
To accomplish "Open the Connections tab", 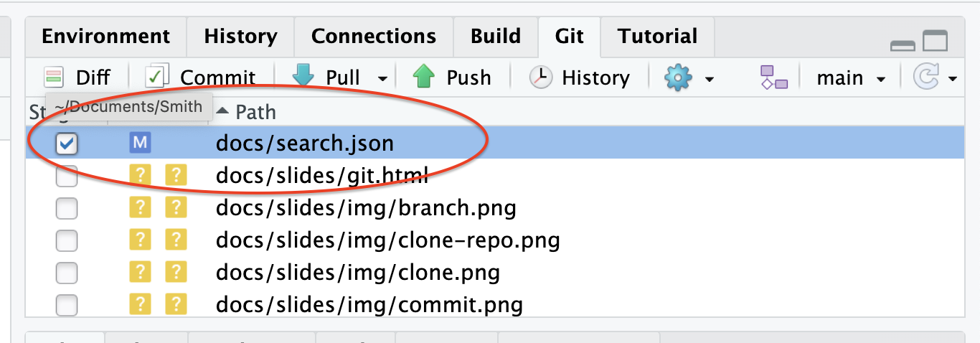I will click(x=373, y=36).
